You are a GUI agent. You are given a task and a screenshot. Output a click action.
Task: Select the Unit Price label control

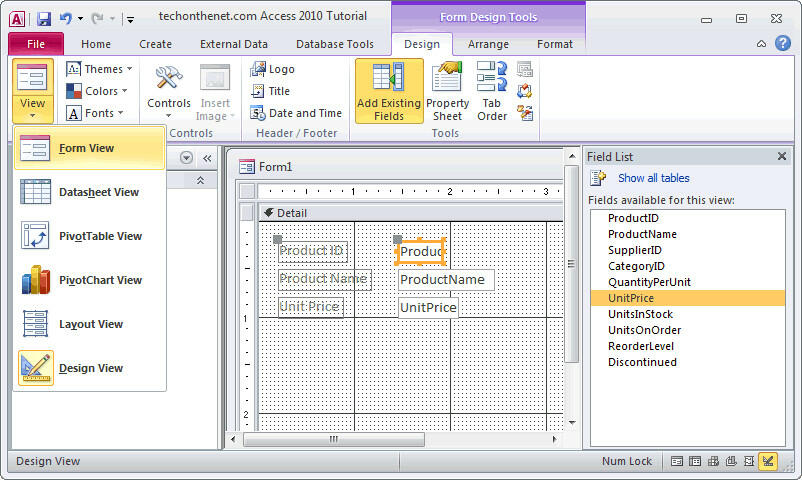(310, 307)
